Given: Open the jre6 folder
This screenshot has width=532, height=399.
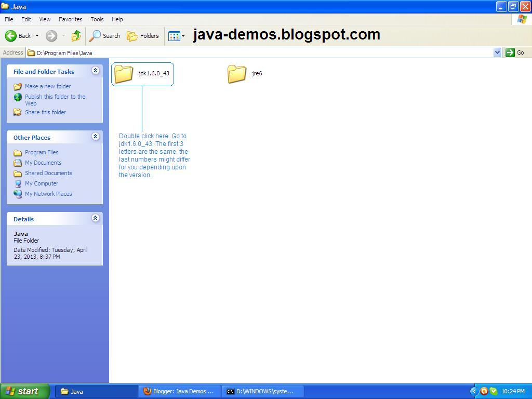Looking at the screenshot, I should coord(237,73).
